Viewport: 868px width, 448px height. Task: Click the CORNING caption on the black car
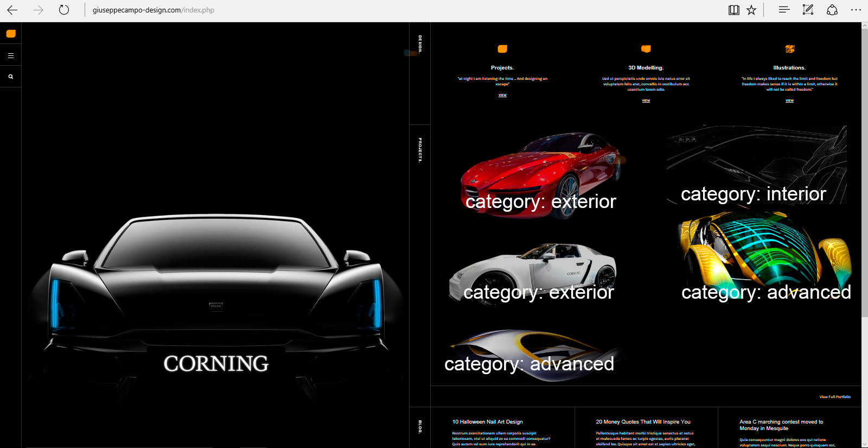pyautogui.click(x=216, y=364)
